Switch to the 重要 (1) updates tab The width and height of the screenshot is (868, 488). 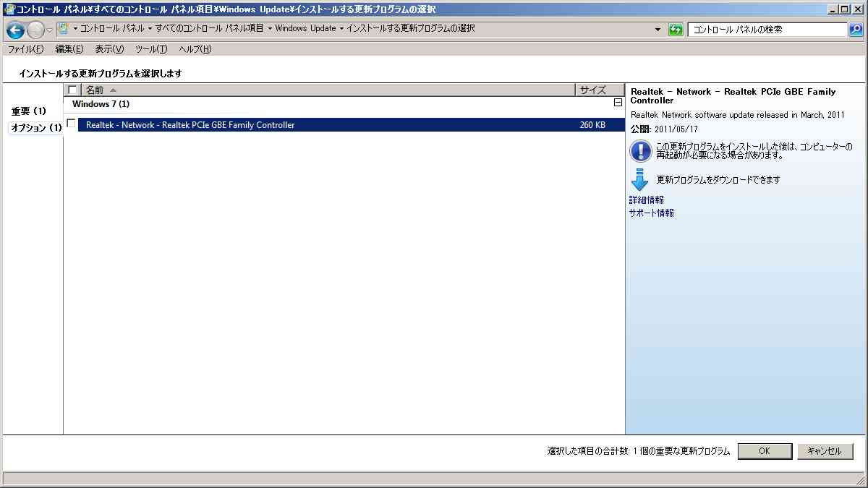pyautogui.click(x=29, y=111)
